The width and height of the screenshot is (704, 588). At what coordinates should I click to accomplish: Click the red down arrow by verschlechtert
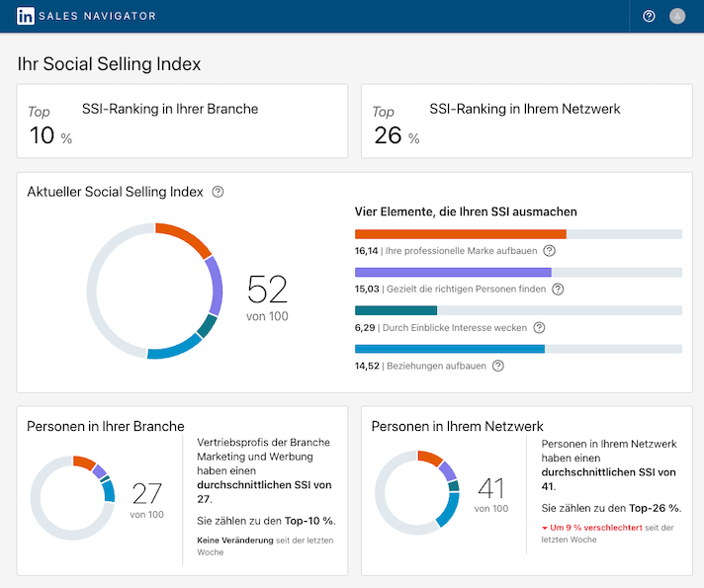[546, 528]
